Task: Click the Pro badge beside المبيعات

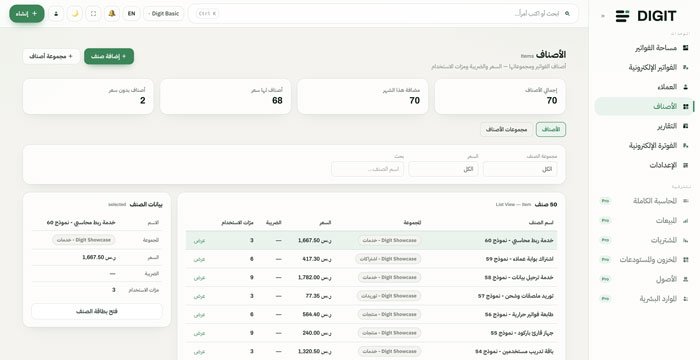Action: (605, 221)
